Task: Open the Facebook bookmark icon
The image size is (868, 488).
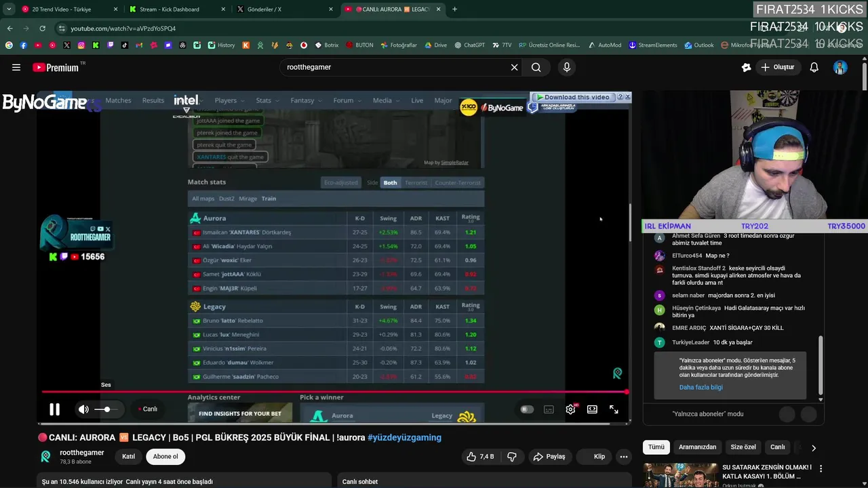Action: (23, 45)
